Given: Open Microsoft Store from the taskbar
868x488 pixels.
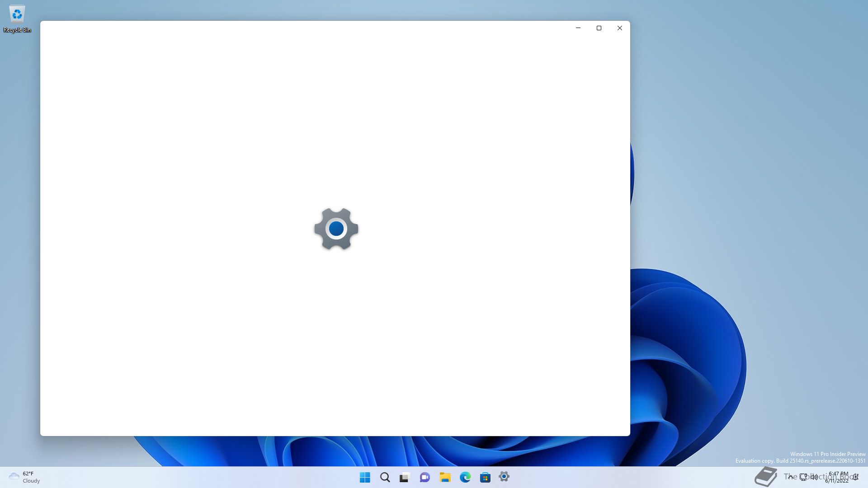Looking at the screenshot, I should 485,477.
